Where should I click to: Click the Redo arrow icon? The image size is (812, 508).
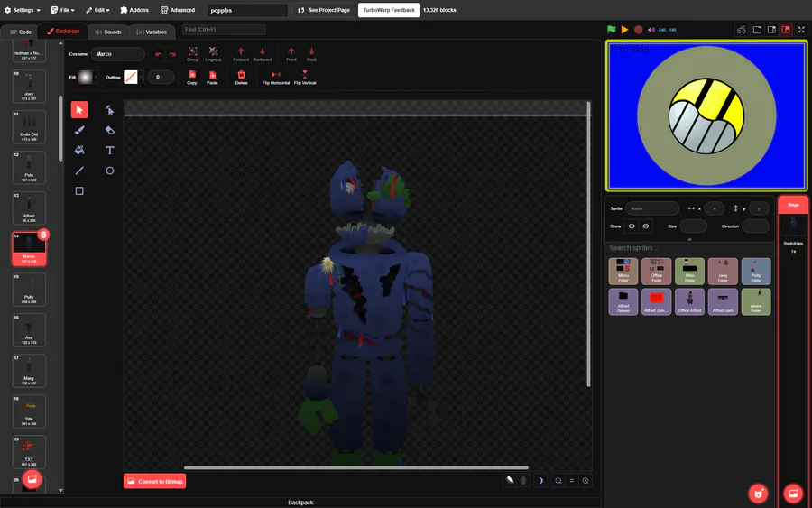click(x=172, y=54)
